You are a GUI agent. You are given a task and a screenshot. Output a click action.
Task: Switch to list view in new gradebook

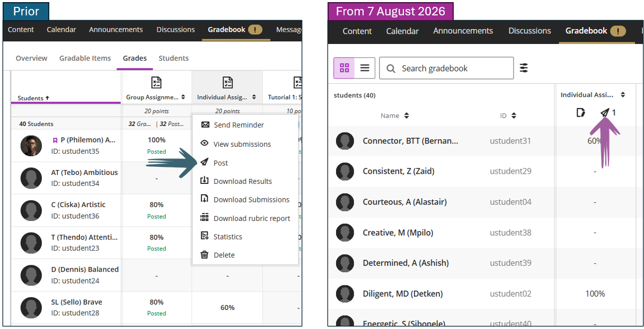pyautogui.click(x=365, y=68)
